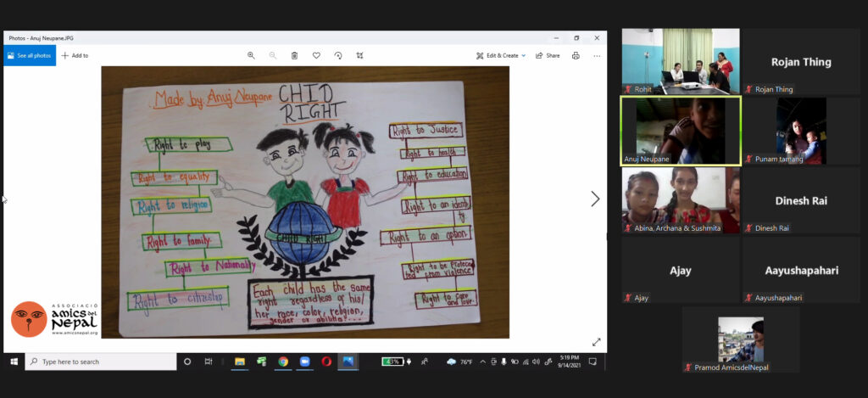This screenshot has height=398, width=868.
Task: Select Rojan Thing's participant tile
Action: tap(801, 62)
